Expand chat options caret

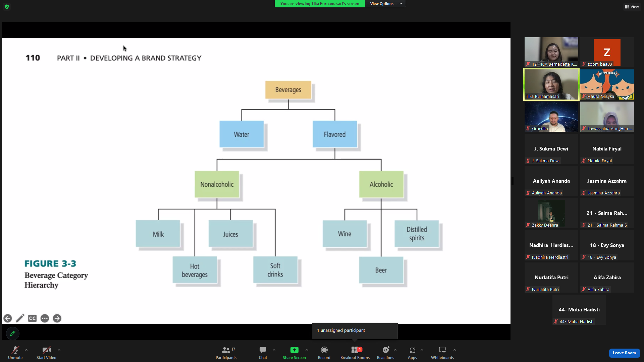pos(274,350)
